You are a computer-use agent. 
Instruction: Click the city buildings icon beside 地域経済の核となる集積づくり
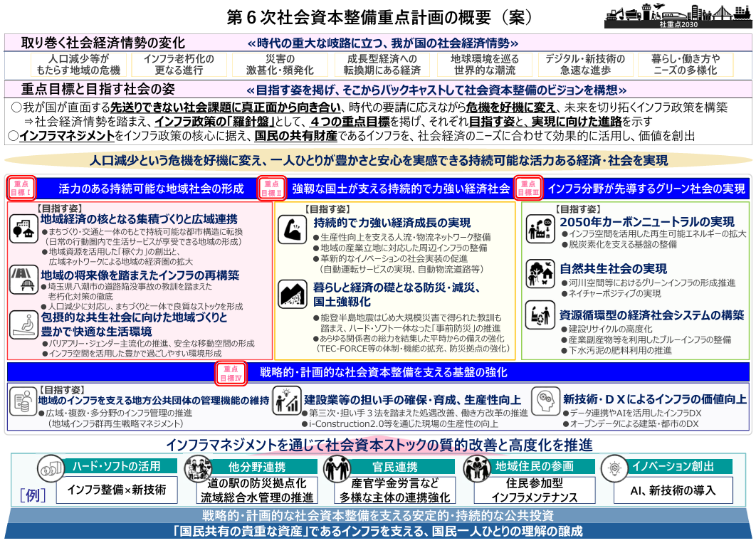tap(23, 228)
